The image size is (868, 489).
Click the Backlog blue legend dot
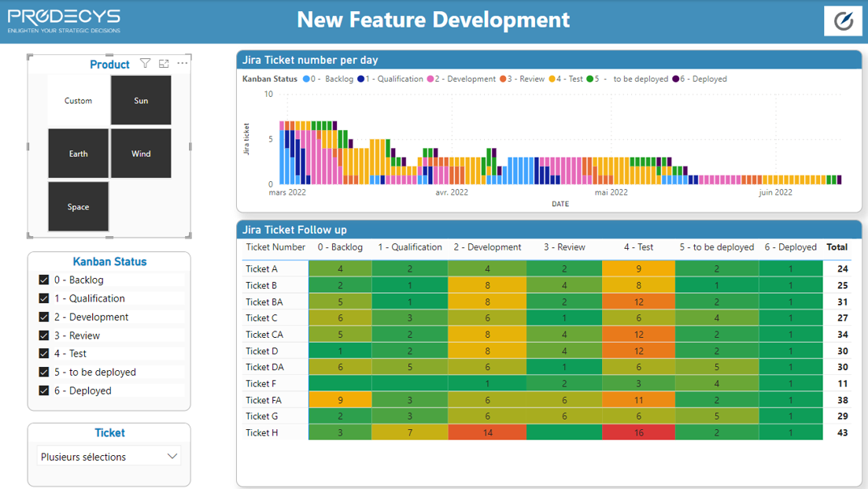tap(306, 79)
